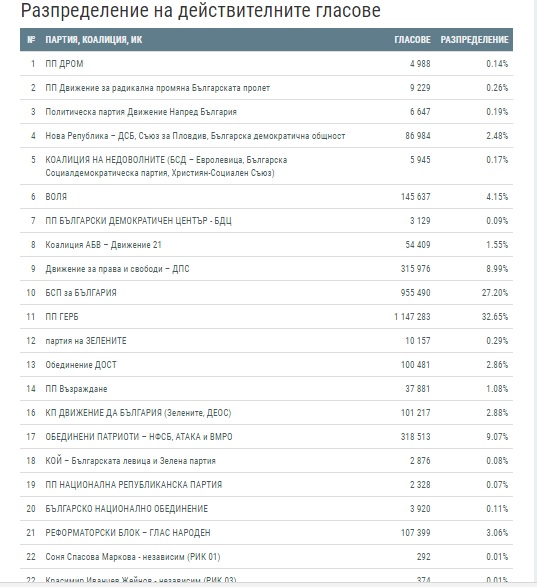The image size is (537, 587).
Task: Select the ПП ДРОМ row
Action: pos(266,64)
